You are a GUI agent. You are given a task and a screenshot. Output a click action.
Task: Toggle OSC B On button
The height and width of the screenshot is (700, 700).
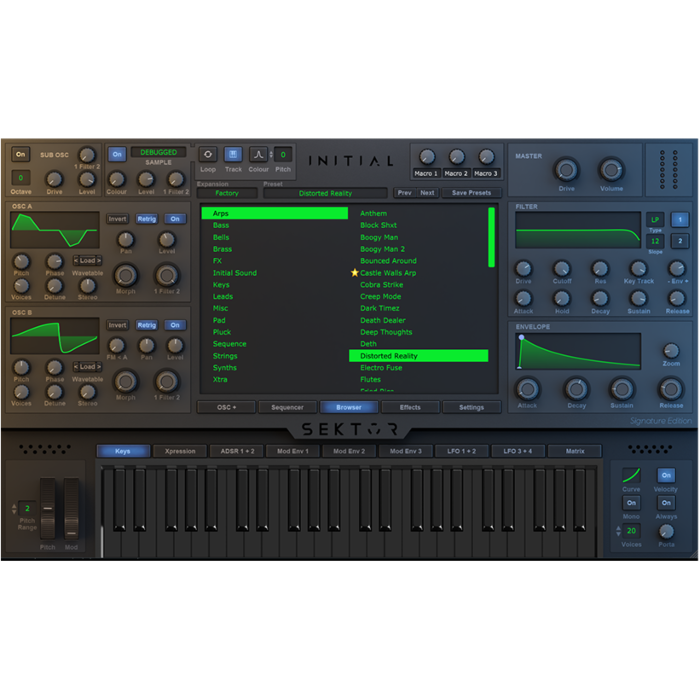(x=175, y=325)
